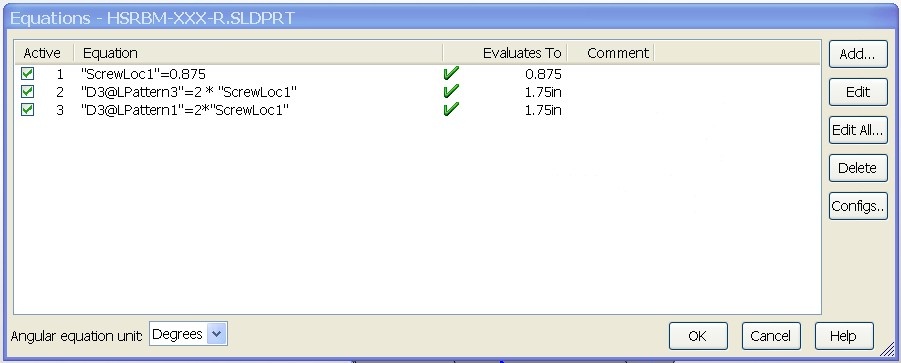This screenshot has width=901, height=363.
Task: Click the Delete button
Action: (858, 168)
